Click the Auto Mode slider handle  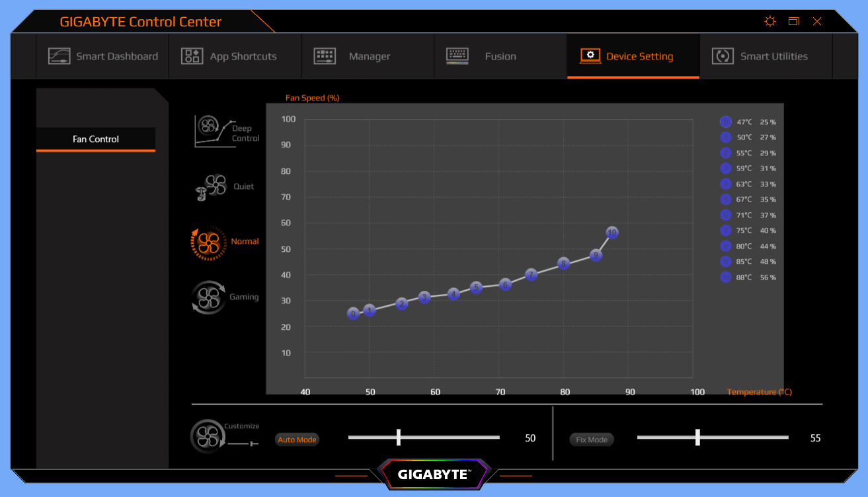399,437
